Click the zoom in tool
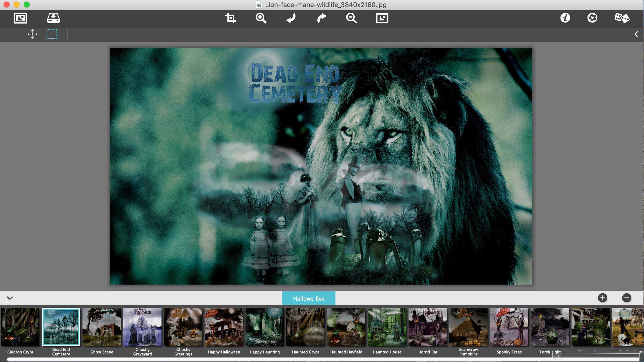 260,18
